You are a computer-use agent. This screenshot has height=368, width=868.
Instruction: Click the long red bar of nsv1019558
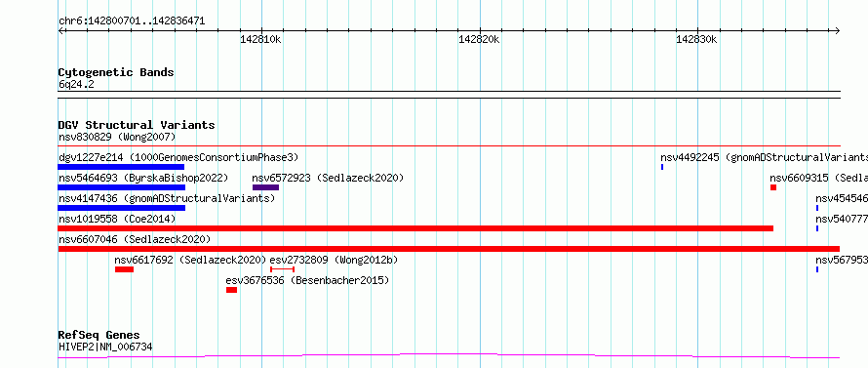[415, 228]
